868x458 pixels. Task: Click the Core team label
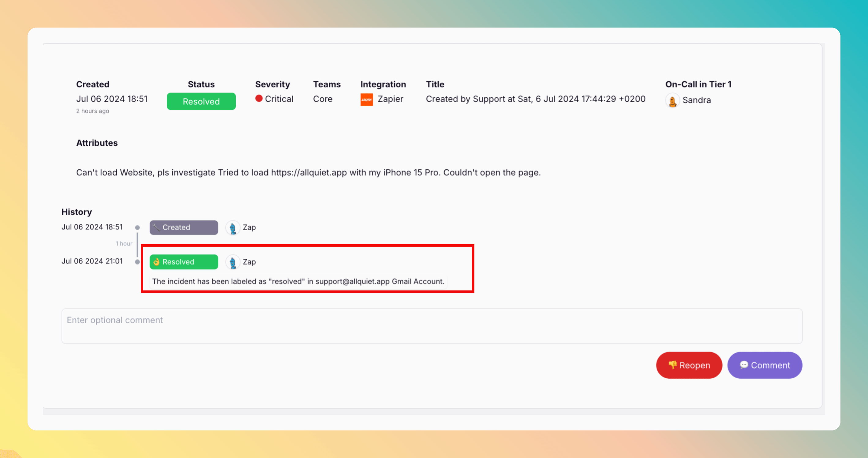tap(323, 99)
